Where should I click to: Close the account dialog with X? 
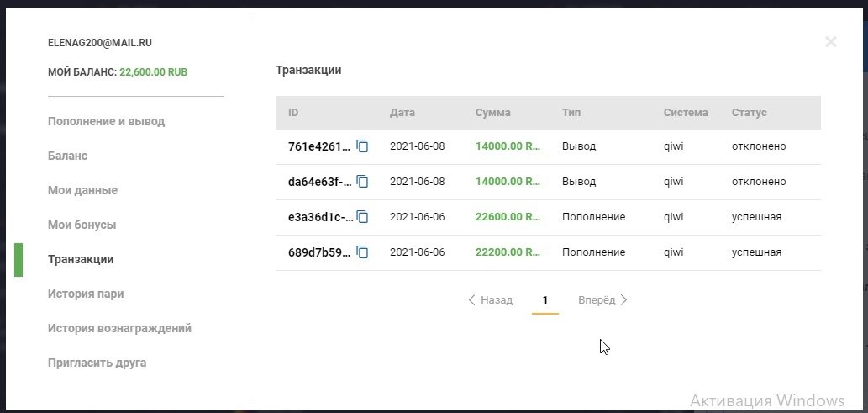[x=830, y=41]
